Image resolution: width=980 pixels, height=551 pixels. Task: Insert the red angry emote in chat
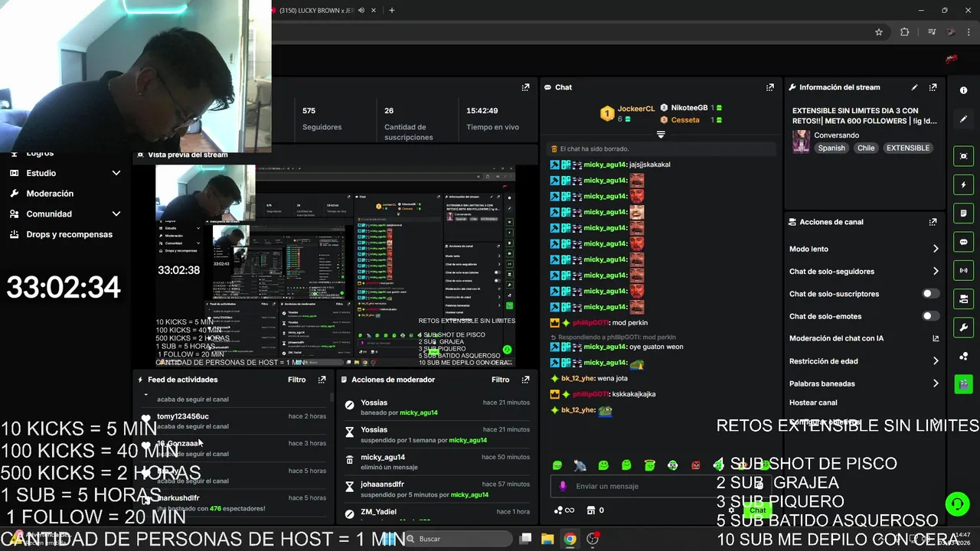click(696, 465)
